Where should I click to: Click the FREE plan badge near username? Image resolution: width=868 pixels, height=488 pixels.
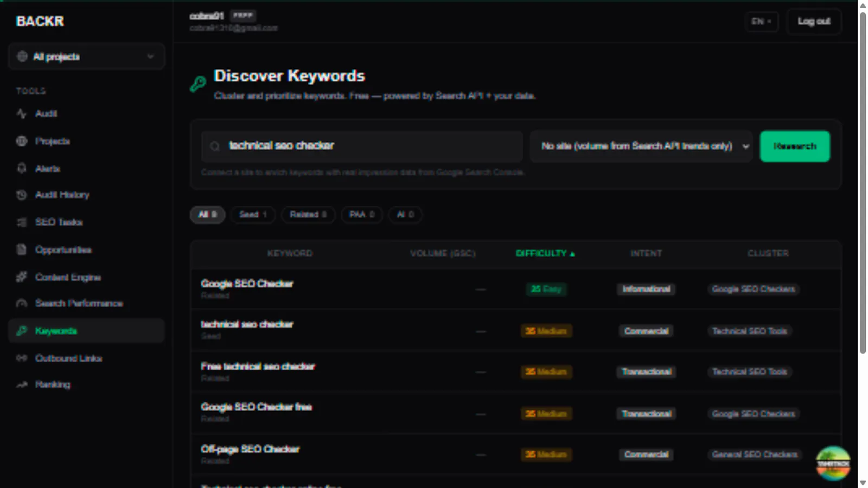[x=243, y=16]
